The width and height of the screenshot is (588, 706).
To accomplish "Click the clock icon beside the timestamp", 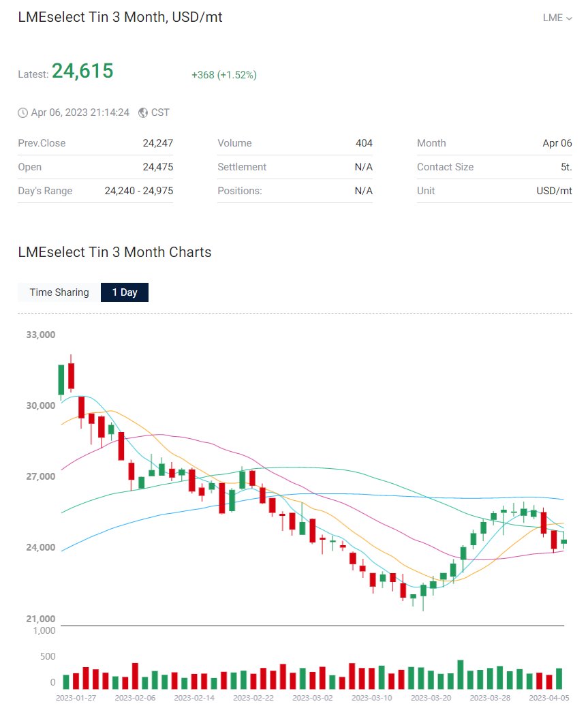I will (x=22, y=112).
